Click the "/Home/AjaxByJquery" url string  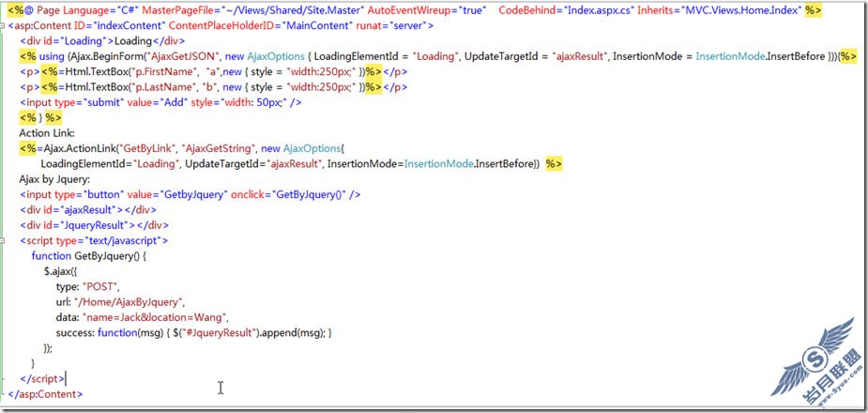(x=129, y=301)
